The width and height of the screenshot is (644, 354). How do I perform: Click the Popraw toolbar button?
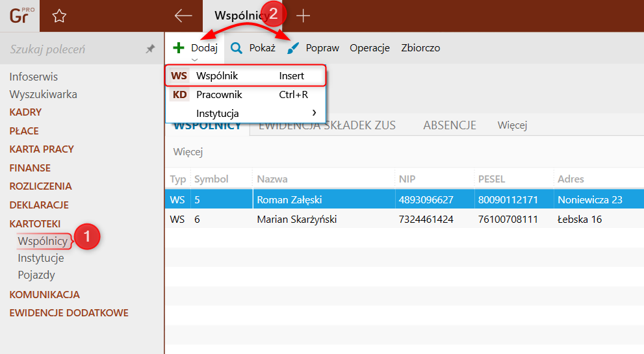(313, 48)
